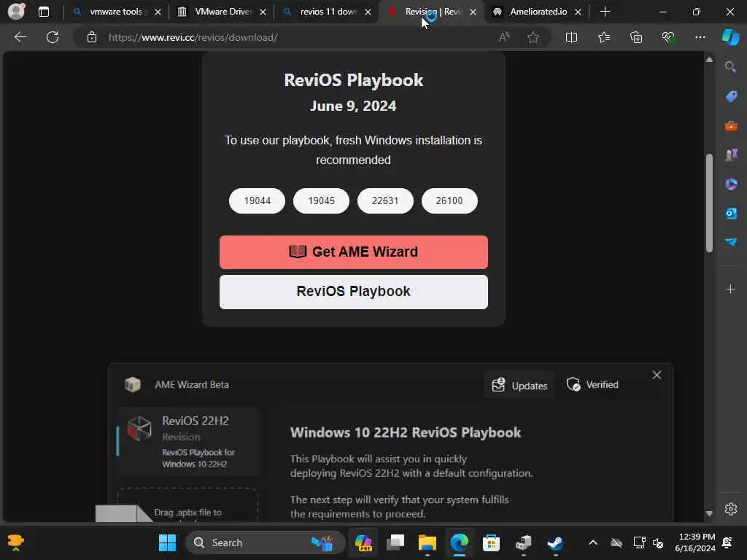
Task: Open Copilot preview from taskbar
Action: 363,542
